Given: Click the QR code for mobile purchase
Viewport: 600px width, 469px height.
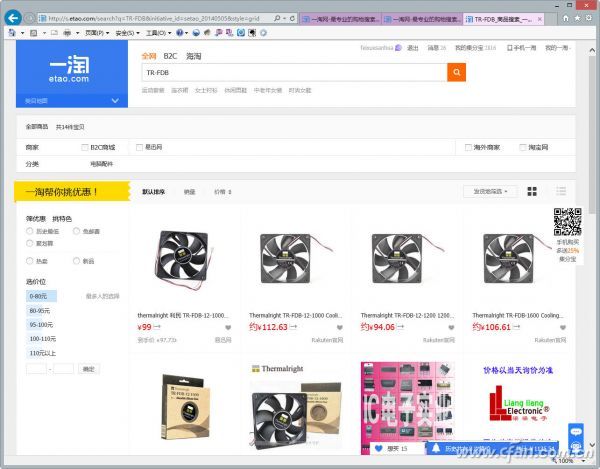Looking at the screenshot, I should pos(567,222).
